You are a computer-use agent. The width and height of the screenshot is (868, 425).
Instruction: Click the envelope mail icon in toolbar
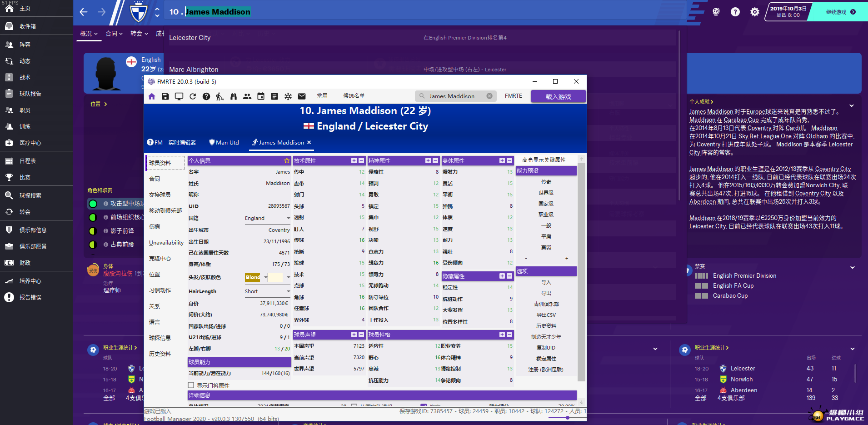point(302,96)
